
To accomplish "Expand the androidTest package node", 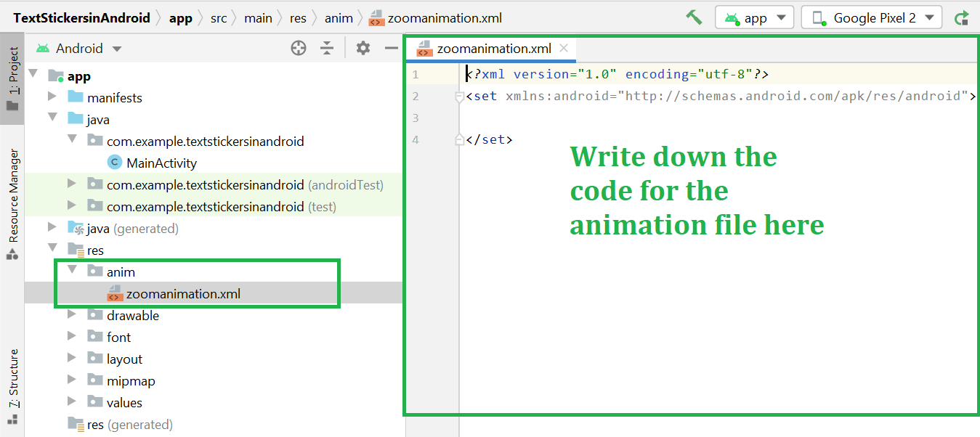I will 71,184.
